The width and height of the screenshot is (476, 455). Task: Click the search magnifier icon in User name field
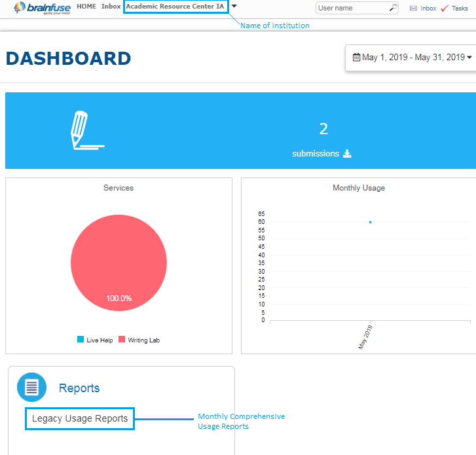click(393, 8)
